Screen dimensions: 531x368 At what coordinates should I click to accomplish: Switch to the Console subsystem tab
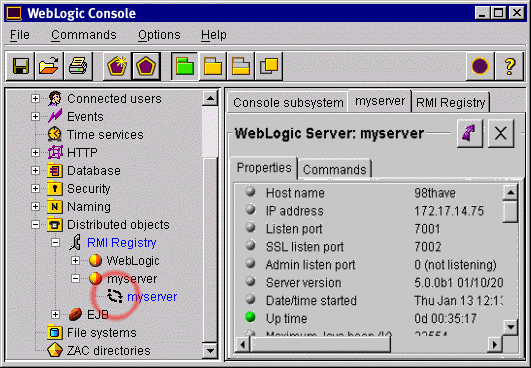point(288,102)
